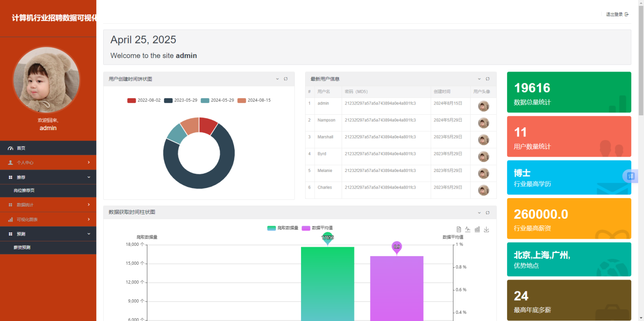
Task: Toggle 数据平均值 legend series
Action: (x=317, y=228)
